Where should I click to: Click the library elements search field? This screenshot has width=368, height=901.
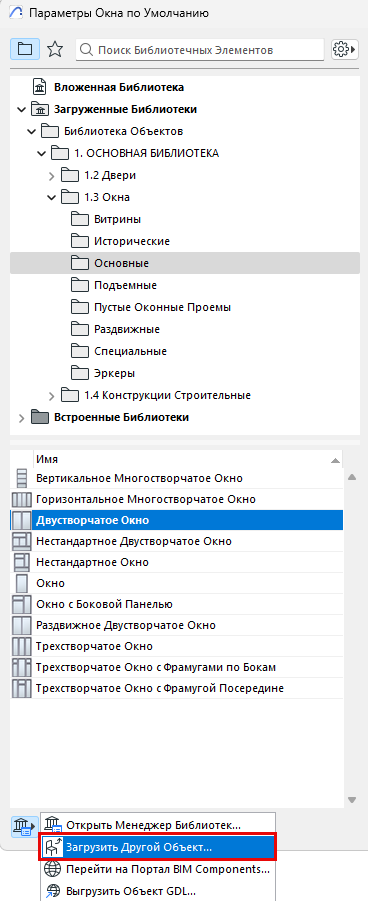pyautogui.click(x=200, y=50)
